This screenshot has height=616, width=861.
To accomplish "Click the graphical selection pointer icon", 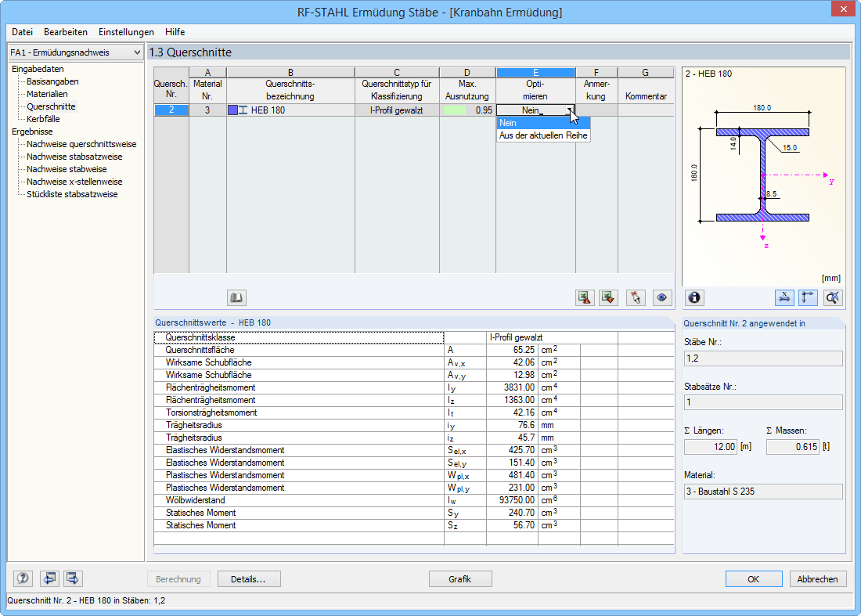I will pyautogui.click(x=636, y=297).
